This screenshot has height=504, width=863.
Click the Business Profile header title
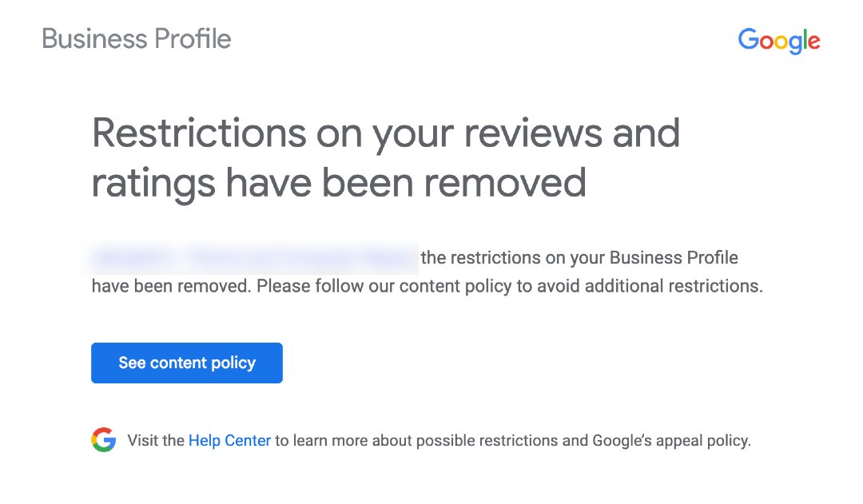point(137,39)
